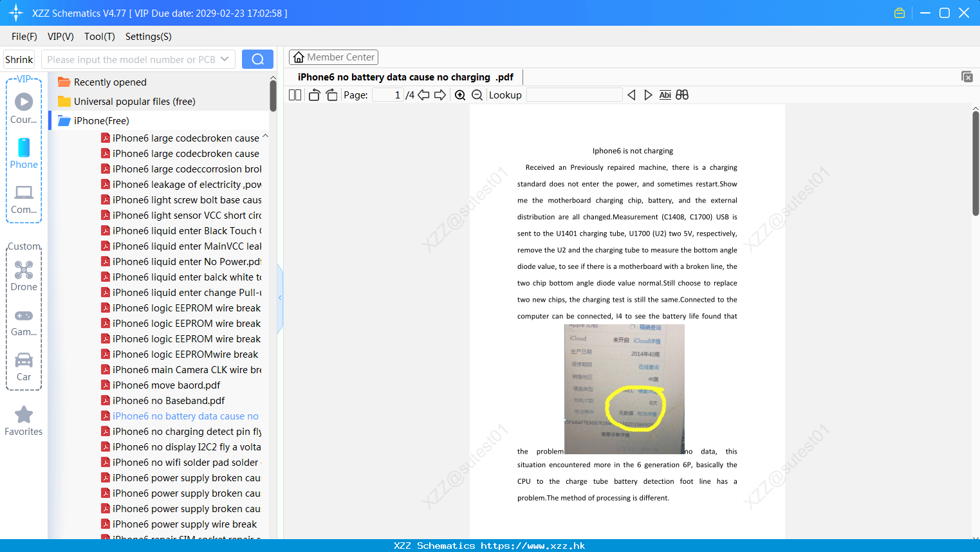Click the XZZ Schematics website status bar link
980x552 pixels.
[490, 546]
